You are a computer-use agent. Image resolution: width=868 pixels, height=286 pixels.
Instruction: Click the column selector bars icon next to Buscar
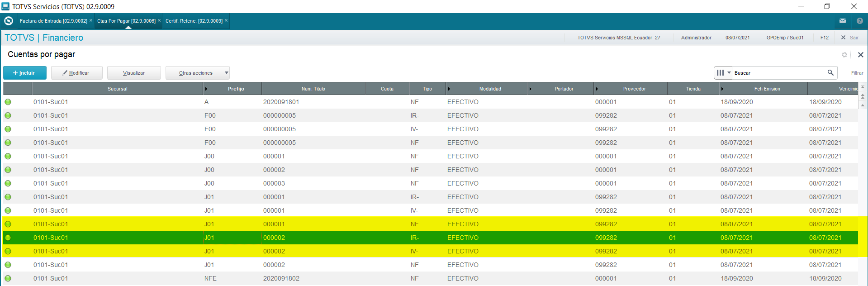720,72
